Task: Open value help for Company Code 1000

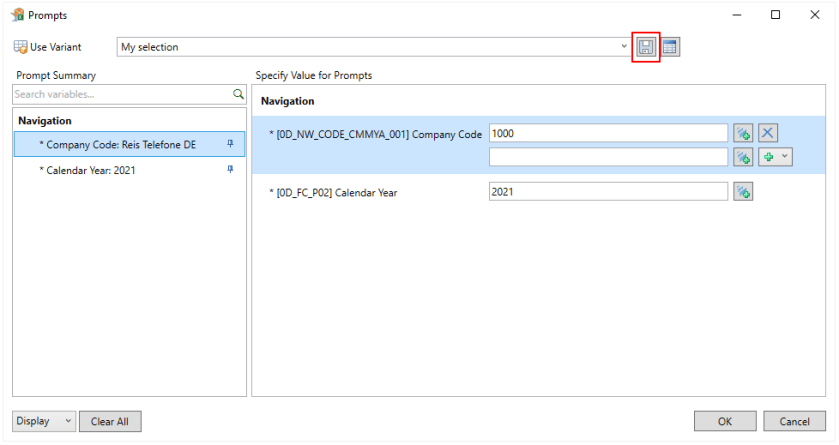Action: 742,133
